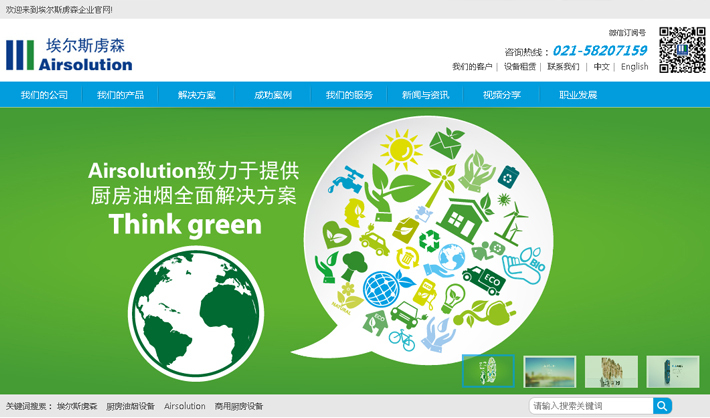Open 我们的服务 menu item

349,95
